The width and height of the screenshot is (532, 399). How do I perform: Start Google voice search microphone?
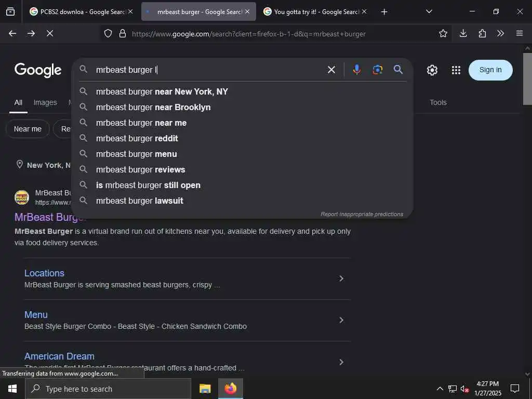click(356, 70)
